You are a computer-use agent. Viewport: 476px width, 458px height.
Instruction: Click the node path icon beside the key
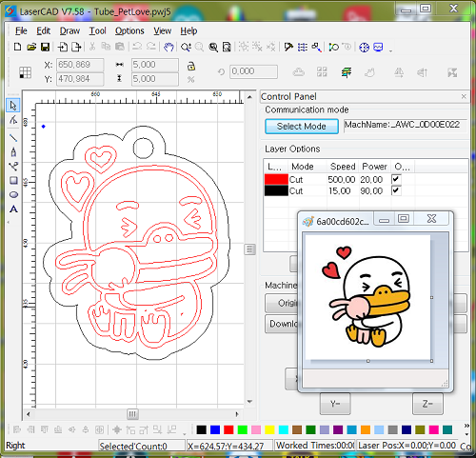tap(334, 47)
